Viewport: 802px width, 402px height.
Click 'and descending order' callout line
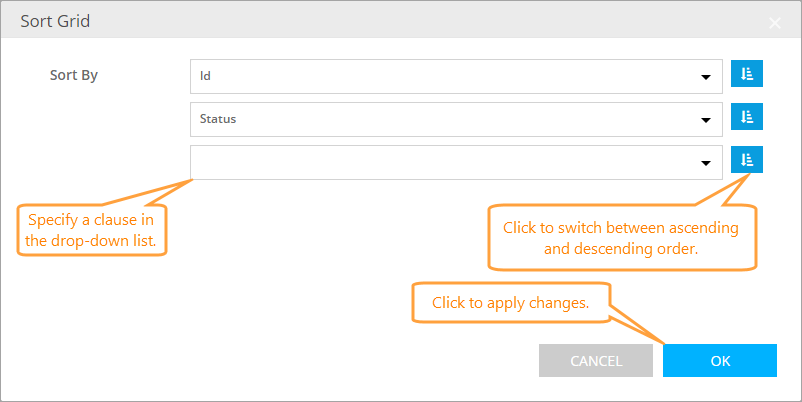[x=620, y=248]
